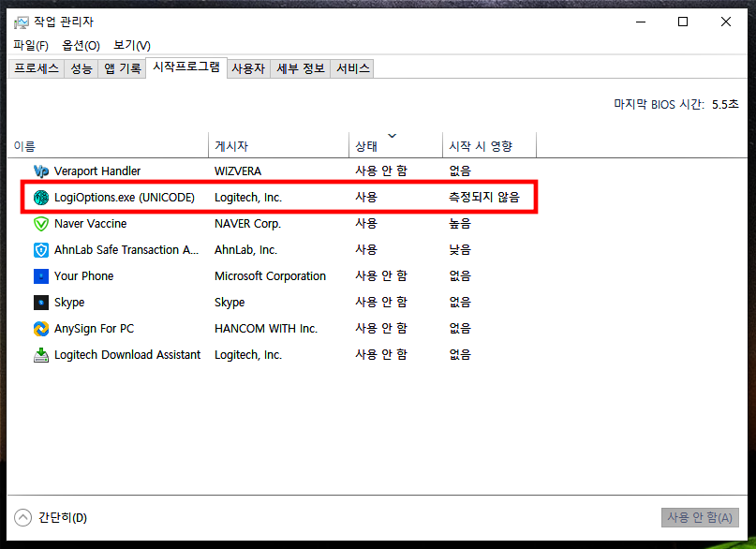
Task: Click the 낮음 impact value for AhnLab
Action: 460,250
